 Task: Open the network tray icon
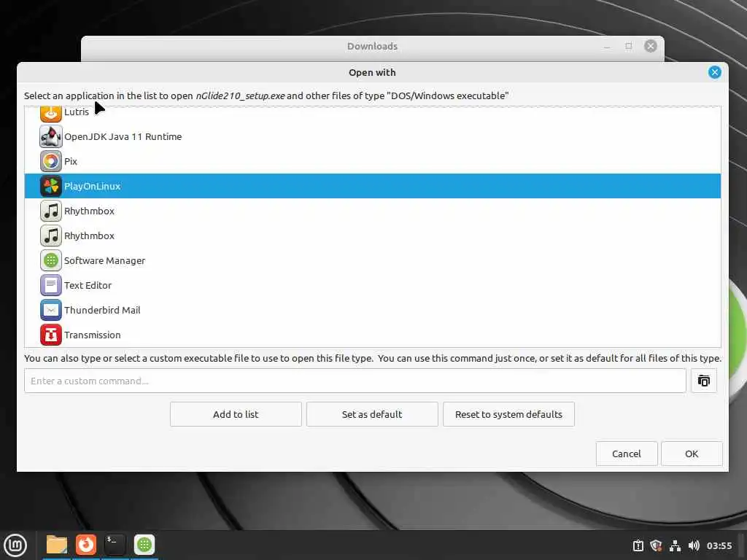click(675, 545)
